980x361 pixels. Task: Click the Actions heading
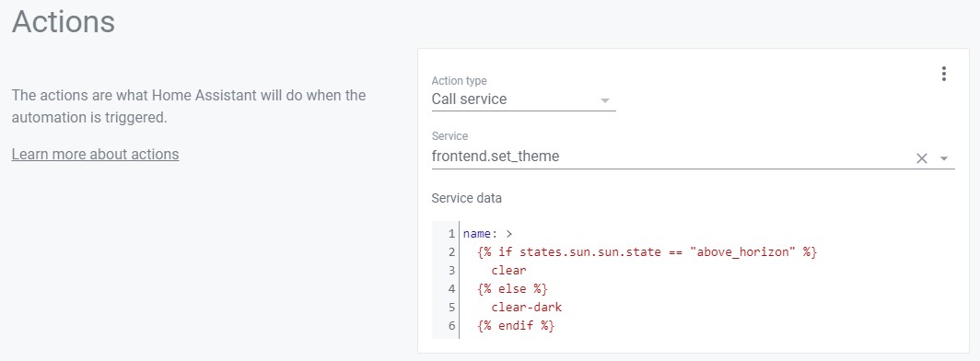(x=64, y=22)
